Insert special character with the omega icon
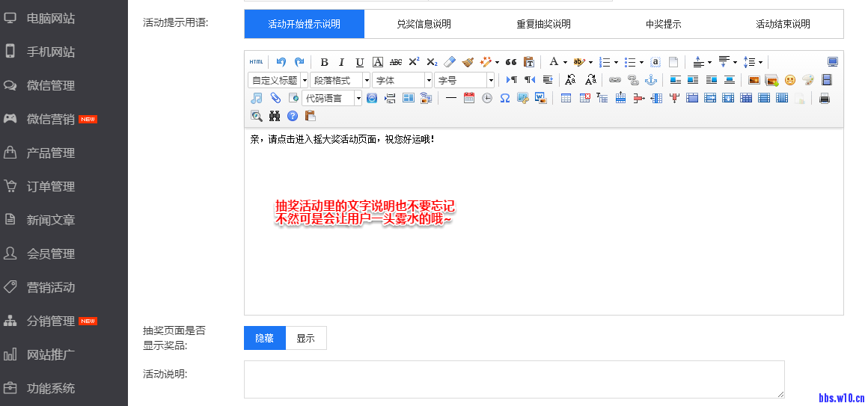868x406 pixels. click(x=504, y=98)
